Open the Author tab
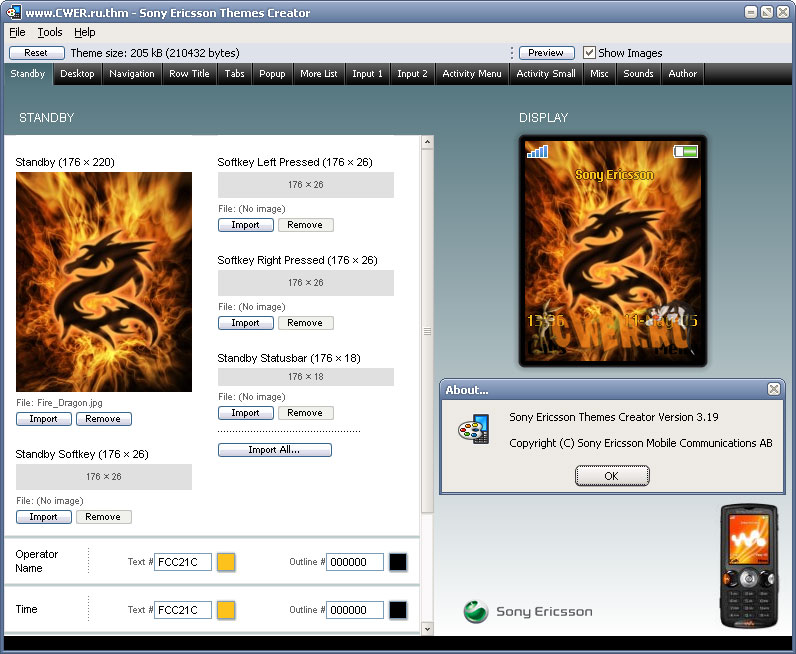 click(682, 74)
